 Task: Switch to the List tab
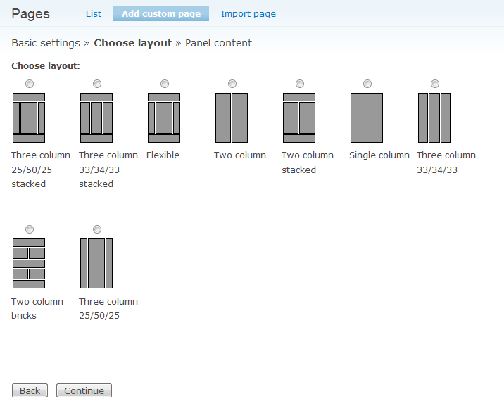[94, 14]
